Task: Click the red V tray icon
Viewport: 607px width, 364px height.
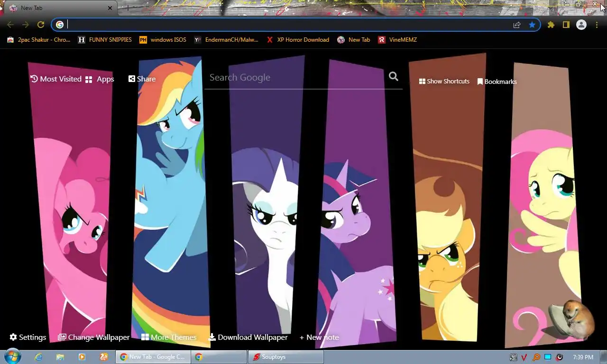Action: tap(524, 357)
